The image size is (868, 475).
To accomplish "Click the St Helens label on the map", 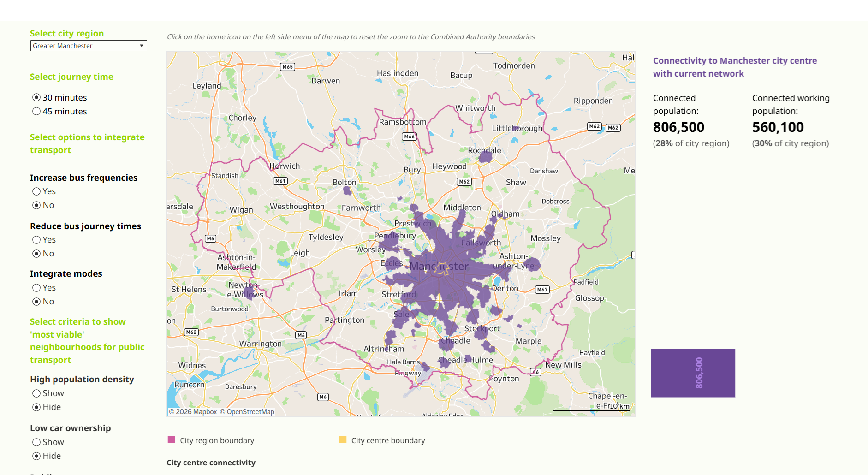I will 189,290.
